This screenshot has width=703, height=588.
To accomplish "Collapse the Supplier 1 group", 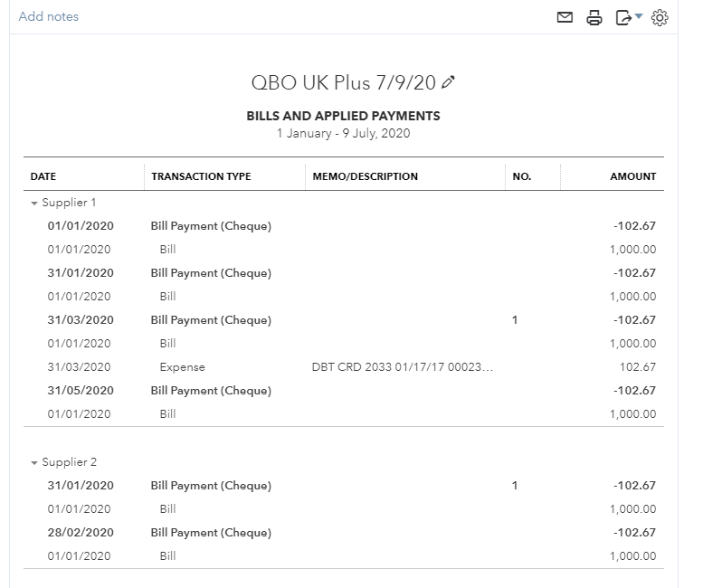I will click(x=34, y=203).
